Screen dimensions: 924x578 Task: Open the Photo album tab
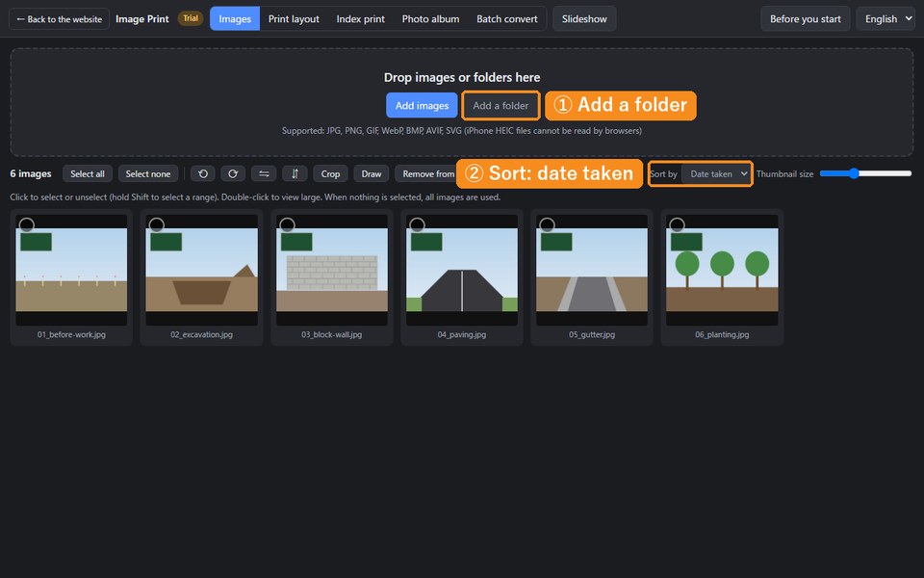430,19
